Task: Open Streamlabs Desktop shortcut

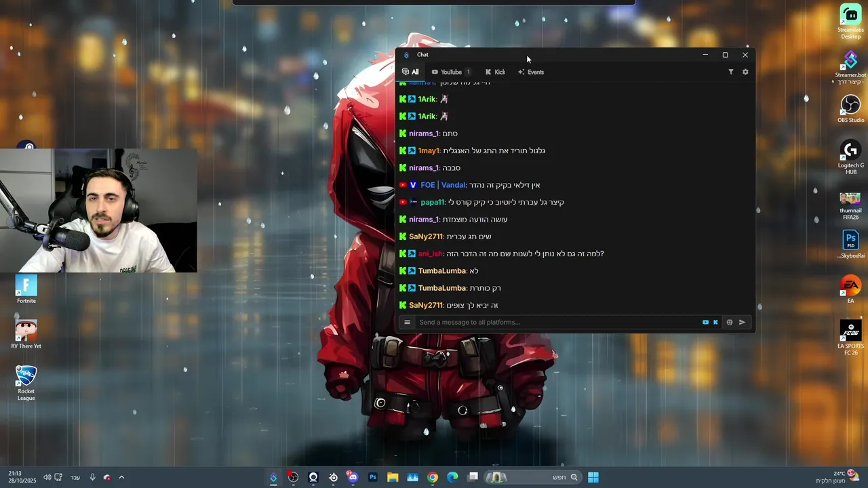Action: point(850,22)
